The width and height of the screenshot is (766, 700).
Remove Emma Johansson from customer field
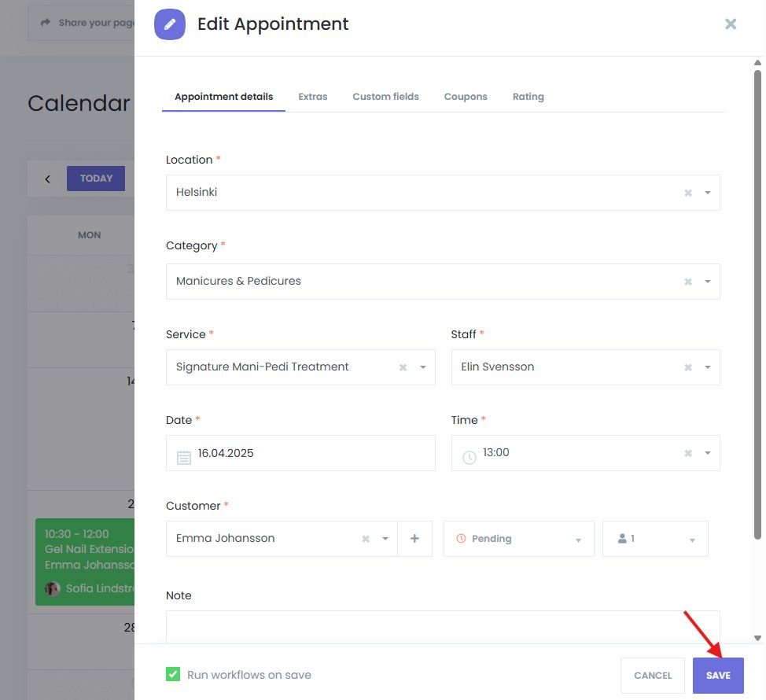tap(366, 539)
